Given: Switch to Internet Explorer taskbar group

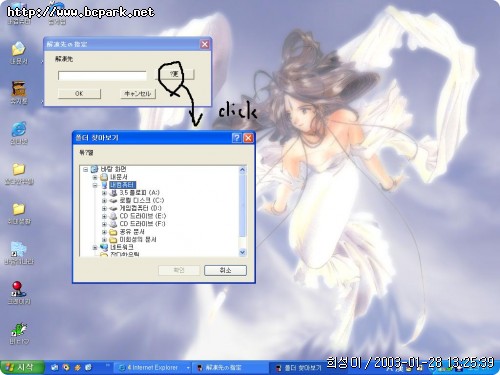Looking at the screenshot, I should pyautogui.click(x=153, y=368).
